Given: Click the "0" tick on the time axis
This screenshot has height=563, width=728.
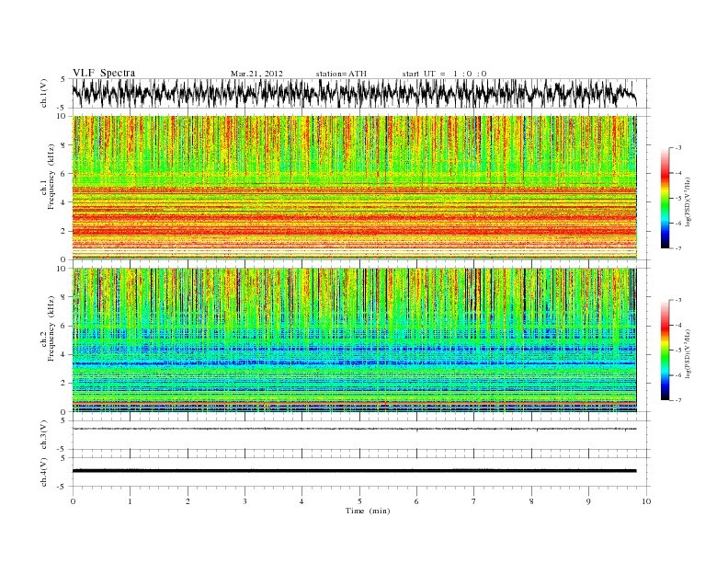Looking at the screenshot, I should pos(73,501).
